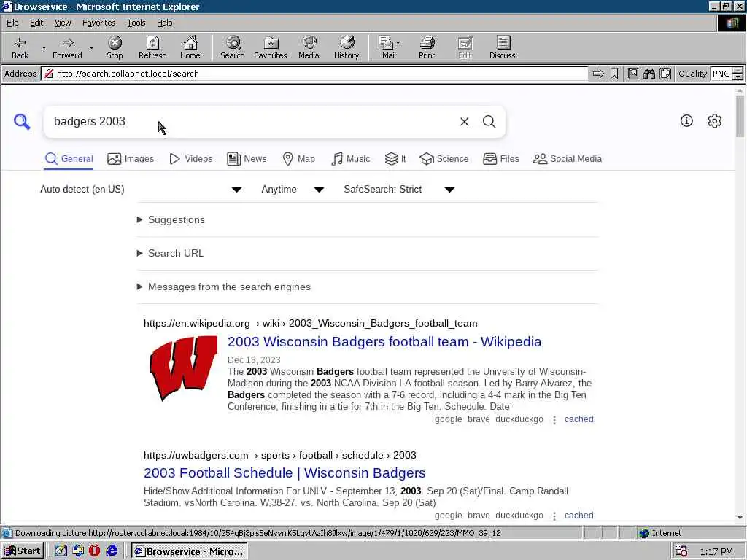Switch to the Map tab
Screen dimensions: 747x560
pyautogui.click(x=298, y=158)
